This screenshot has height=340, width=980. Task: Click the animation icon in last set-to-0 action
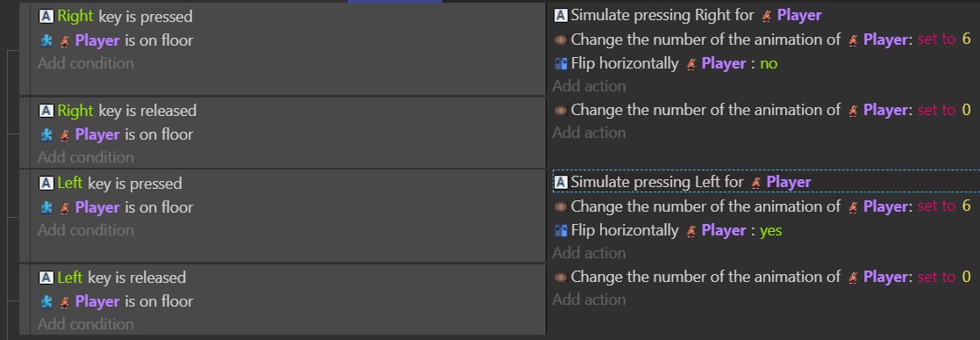[561, 277]
